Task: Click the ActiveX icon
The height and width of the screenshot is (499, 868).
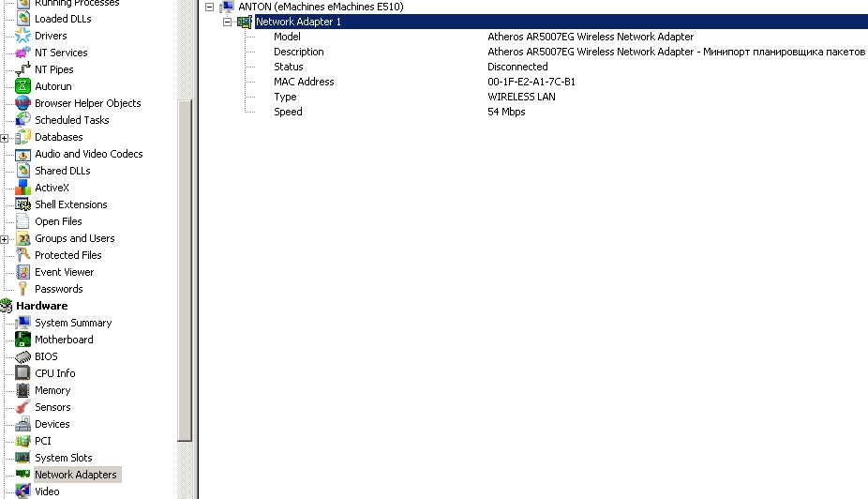Action: click(23, 188)
